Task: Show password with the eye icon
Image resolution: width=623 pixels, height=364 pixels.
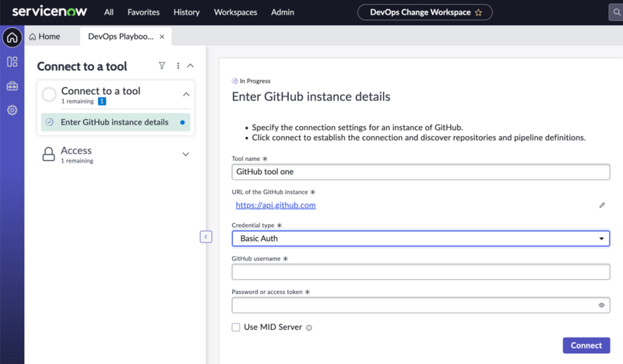Action: point(601,305)
